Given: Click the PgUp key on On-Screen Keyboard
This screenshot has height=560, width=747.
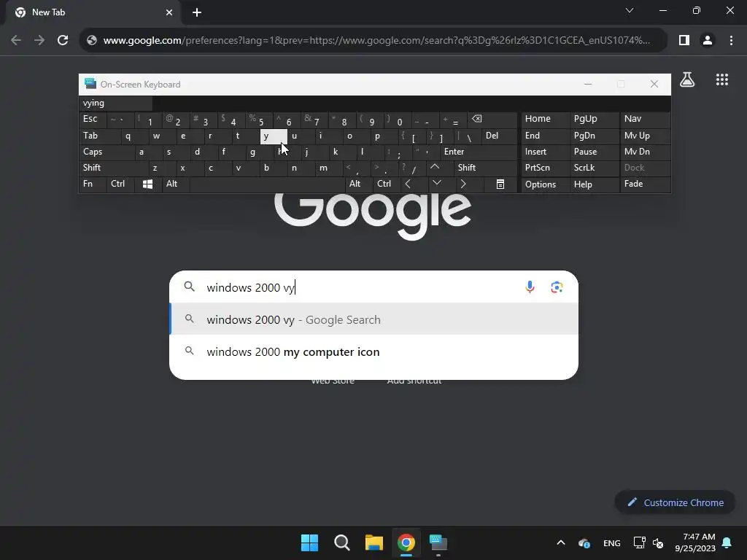Looking at the screenshot, I should click(595, 119).
